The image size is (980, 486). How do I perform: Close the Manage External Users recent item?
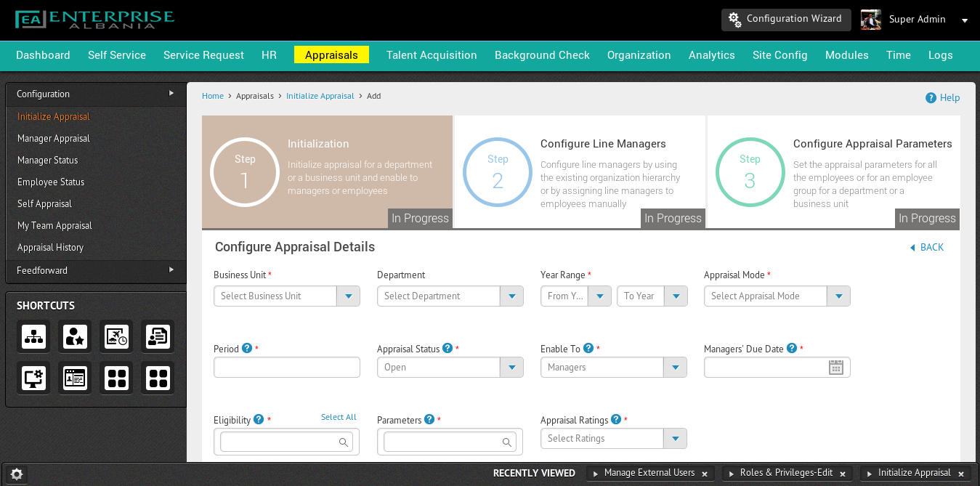(704, 474)
